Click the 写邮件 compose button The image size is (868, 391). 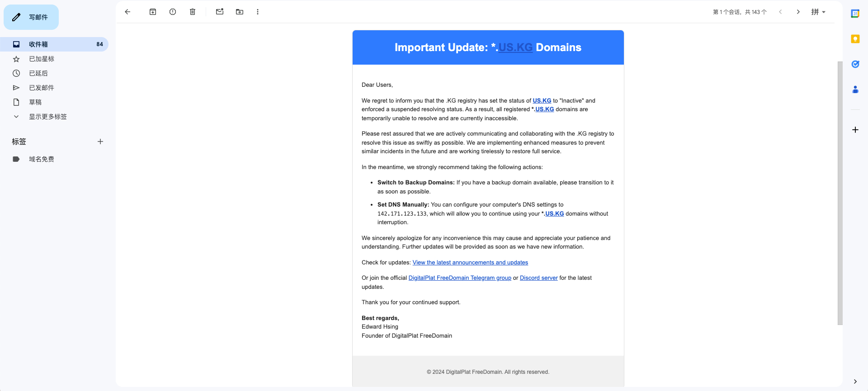[x=31, y=17]
